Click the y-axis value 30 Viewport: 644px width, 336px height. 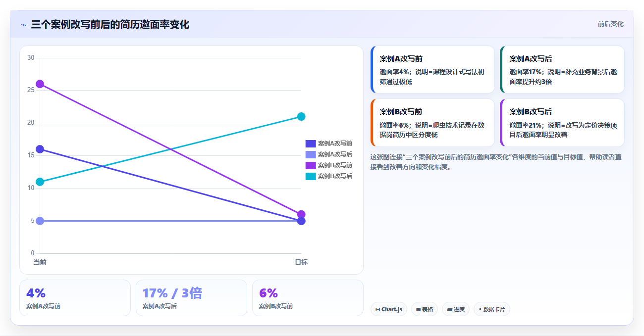[31, 58]
